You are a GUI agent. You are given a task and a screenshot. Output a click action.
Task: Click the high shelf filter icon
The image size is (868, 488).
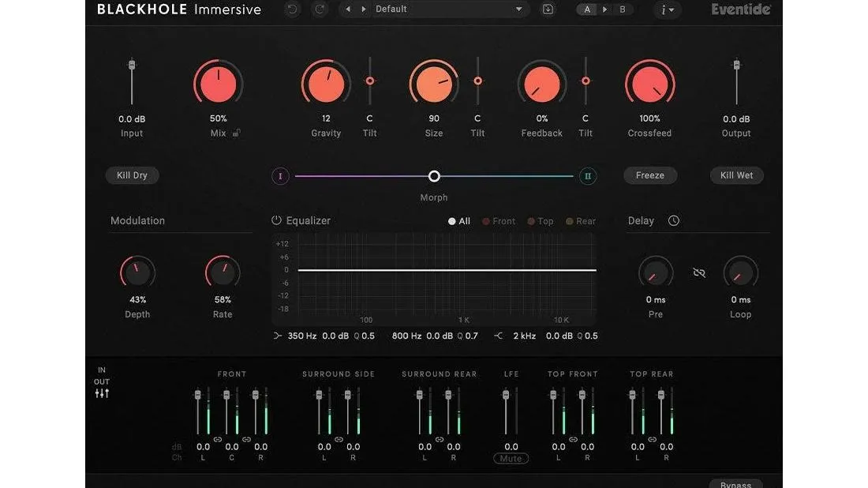[498, 336]
